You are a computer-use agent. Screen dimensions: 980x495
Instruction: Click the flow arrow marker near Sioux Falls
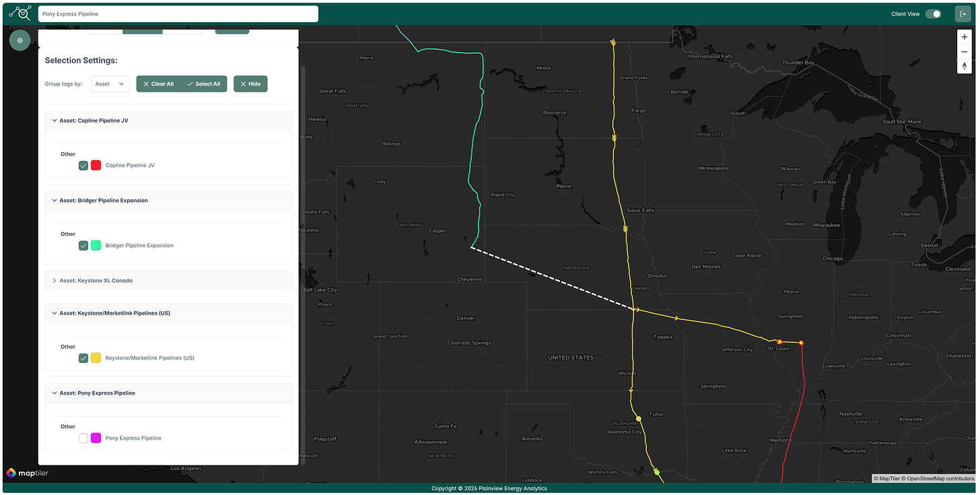[x=625, y=229]
